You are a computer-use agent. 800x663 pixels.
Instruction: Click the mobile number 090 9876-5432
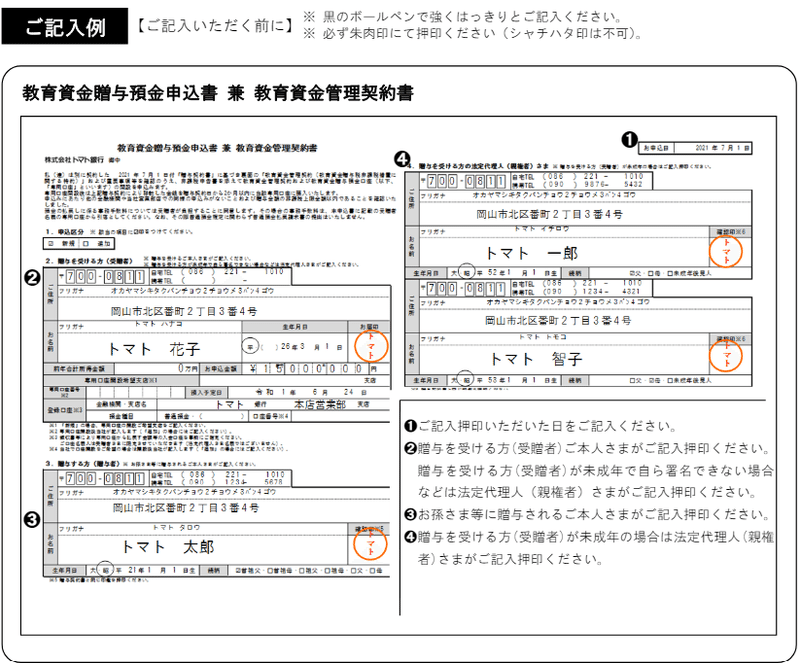tap(592, 184)
